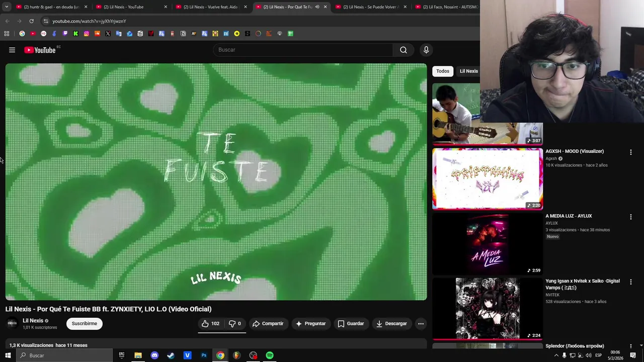644x362 pixels.
Task: Open the Preguntar AI question button
Action: point(310,323)
